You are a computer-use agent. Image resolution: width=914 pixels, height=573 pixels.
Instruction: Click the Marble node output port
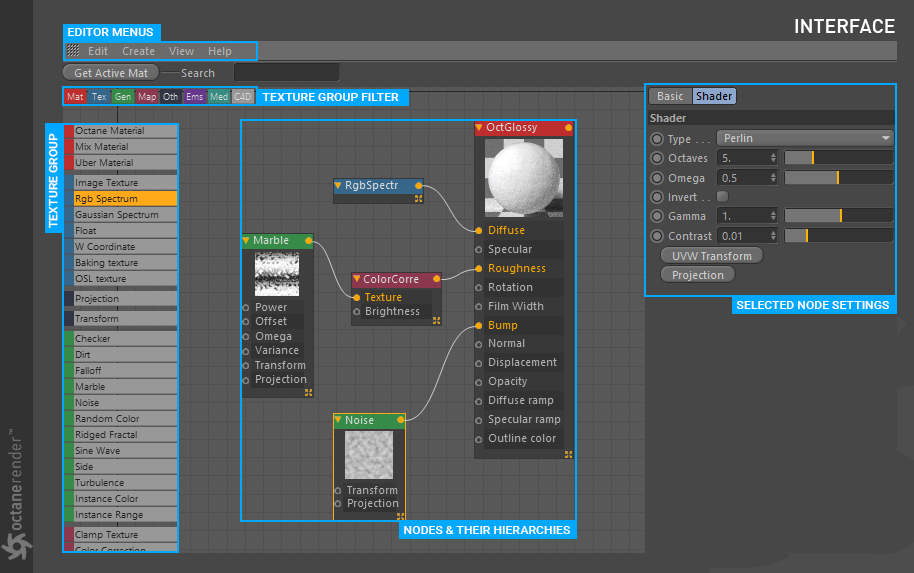pyautogui.click(x=308, y=241)
